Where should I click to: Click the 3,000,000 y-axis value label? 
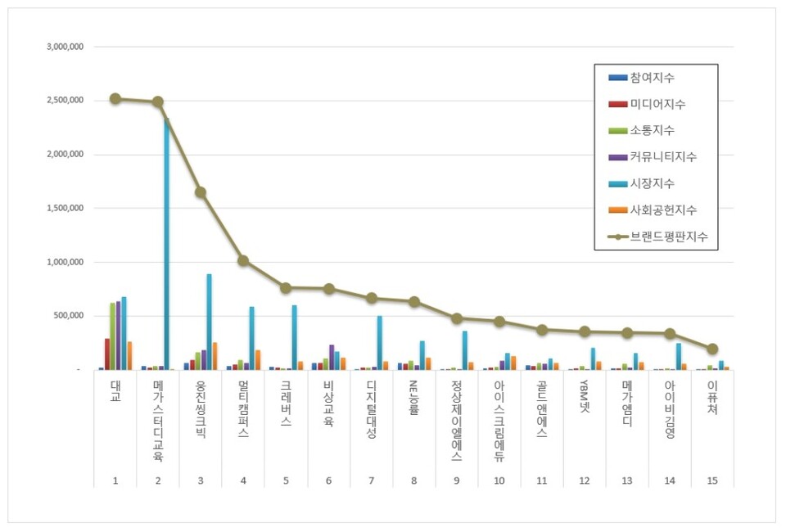click(64, 47)
